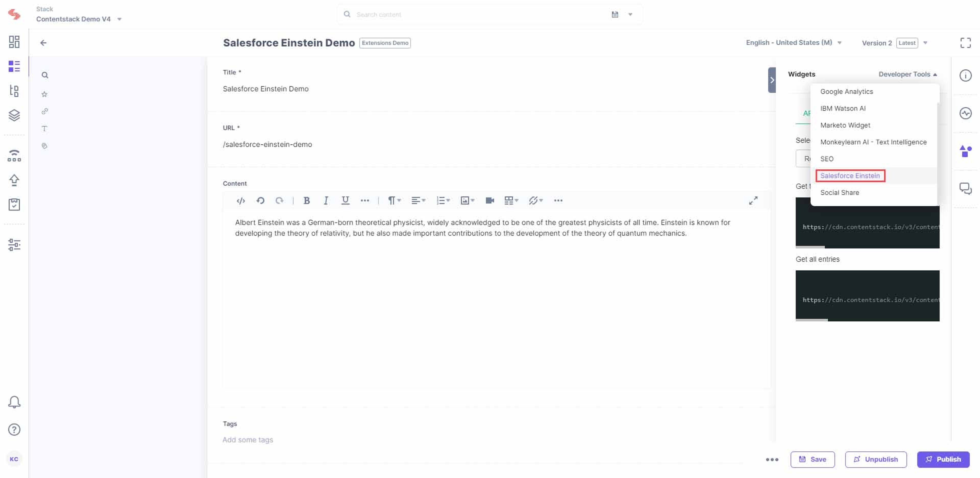The image size is (980, 478).
Task: Apply underline formatting
Action: (x=345, y=200)
